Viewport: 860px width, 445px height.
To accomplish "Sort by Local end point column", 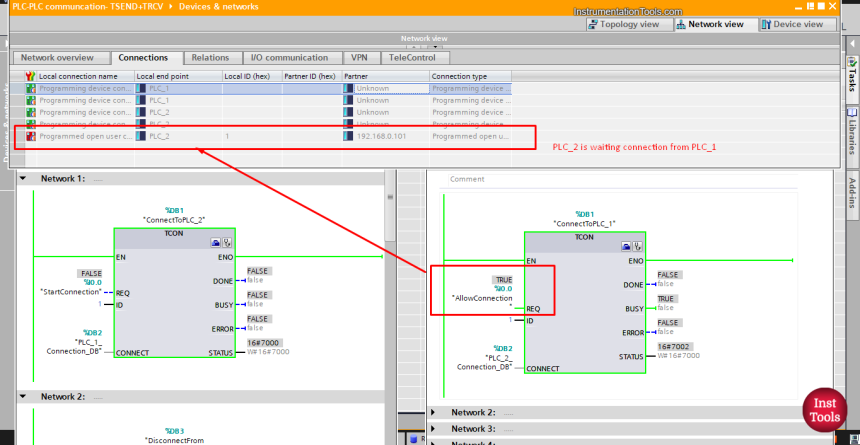I will tap(179, 76).
